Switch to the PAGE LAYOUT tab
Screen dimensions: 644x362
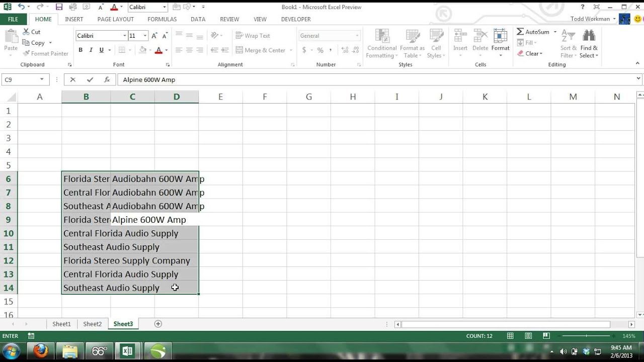click(116, 19)
